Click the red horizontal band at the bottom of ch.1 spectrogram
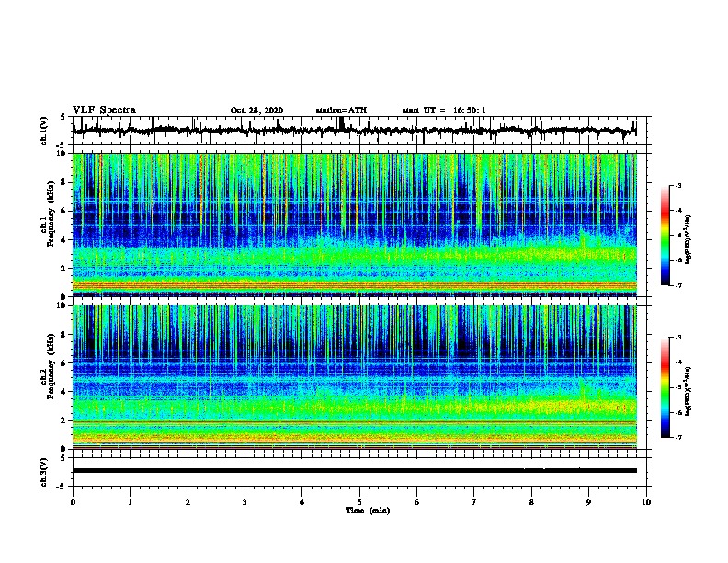Screen dimensions: 728x563 pyautogui.click(x=355, y=286)
